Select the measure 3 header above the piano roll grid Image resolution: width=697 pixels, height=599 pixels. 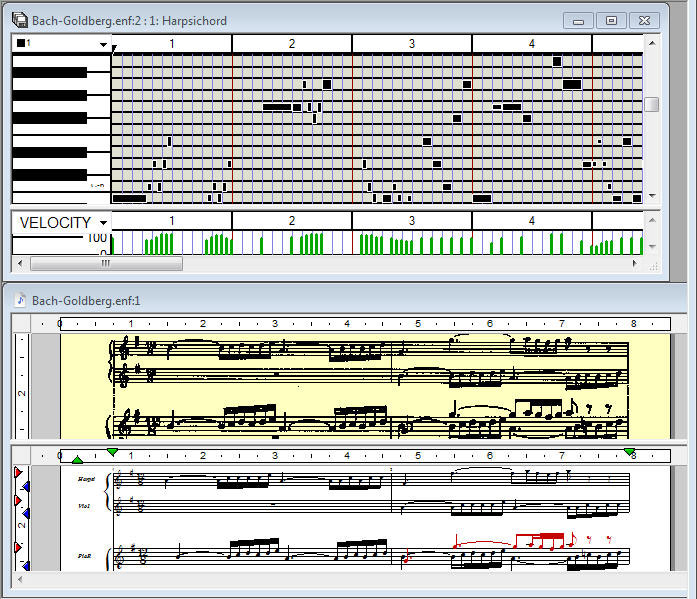pyautogui.click(x=412, y=44)
